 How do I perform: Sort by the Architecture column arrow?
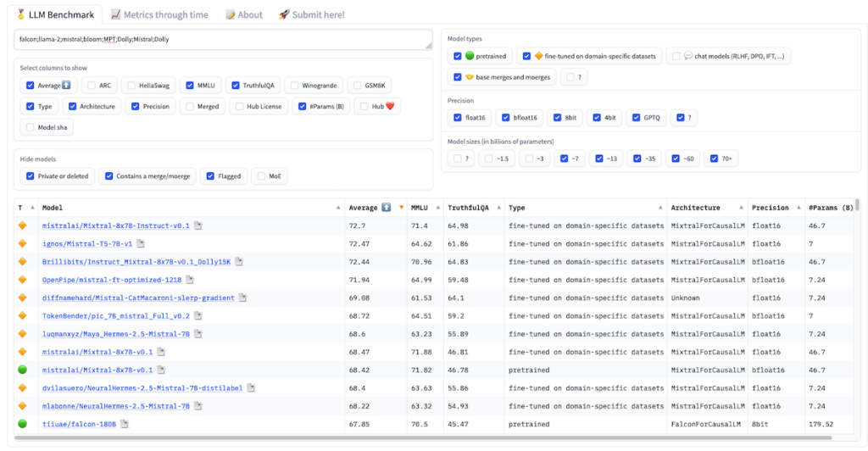coord(741,208)
